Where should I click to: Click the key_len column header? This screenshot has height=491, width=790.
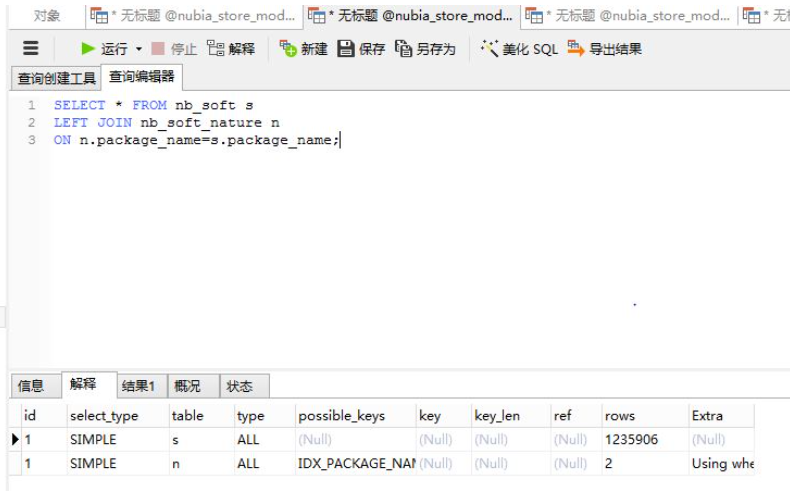pos(511,415)
